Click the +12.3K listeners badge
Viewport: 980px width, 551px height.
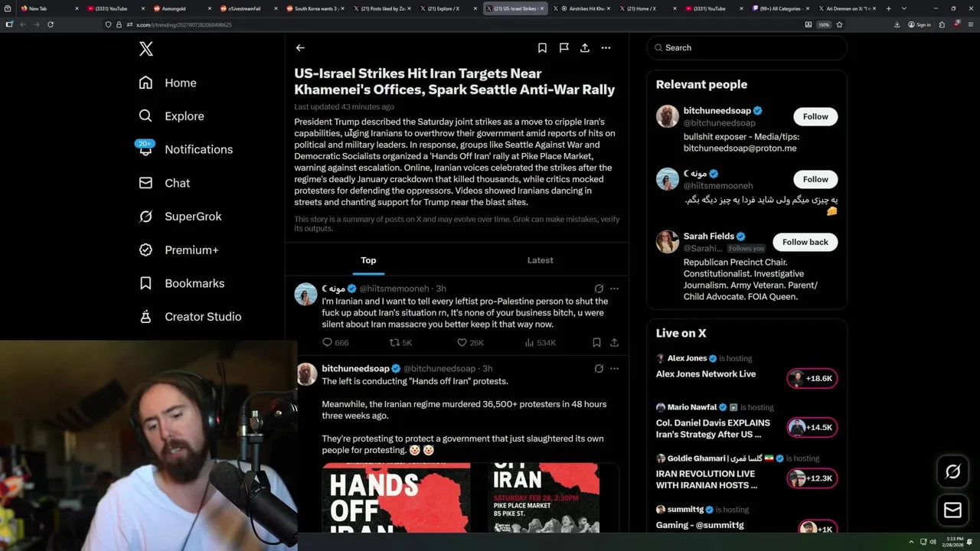click(812, 478)
